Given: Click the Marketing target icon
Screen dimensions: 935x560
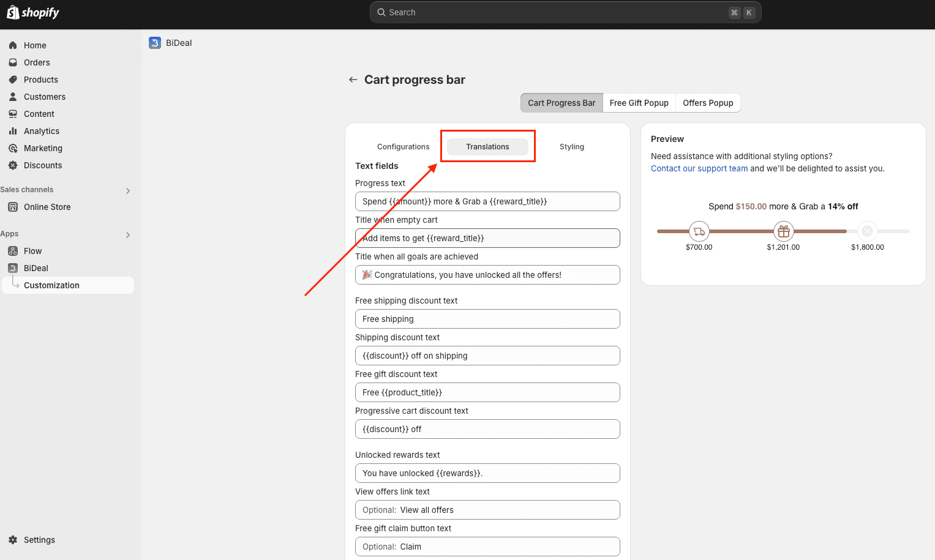Looking at the screenshot, I should coord(13,148).
